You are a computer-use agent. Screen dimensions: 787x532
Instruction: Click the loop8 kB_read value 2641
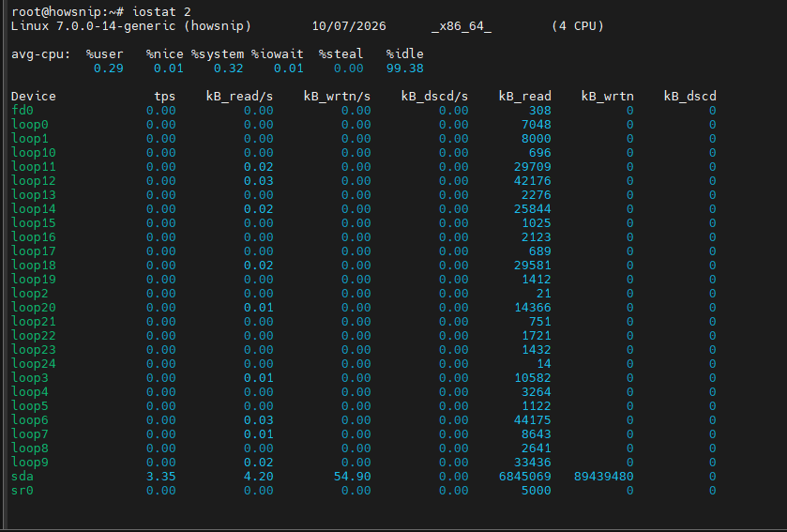(x=536, y=448)
